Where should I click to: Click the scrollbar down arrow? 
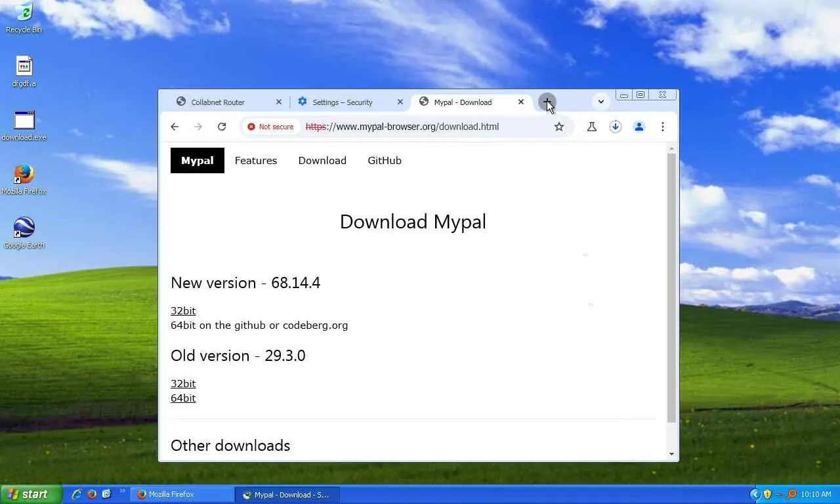(671, 453)
